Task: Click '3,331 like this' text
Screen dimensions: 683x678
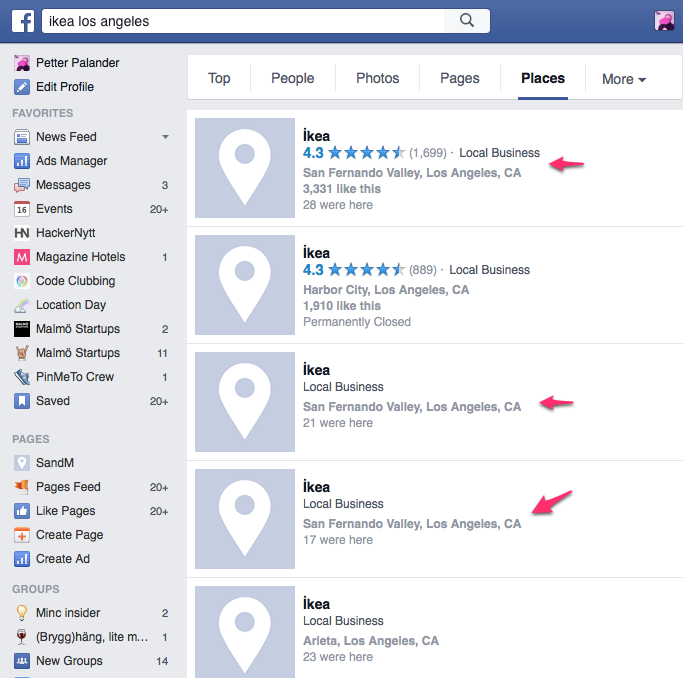Action: 342,189
